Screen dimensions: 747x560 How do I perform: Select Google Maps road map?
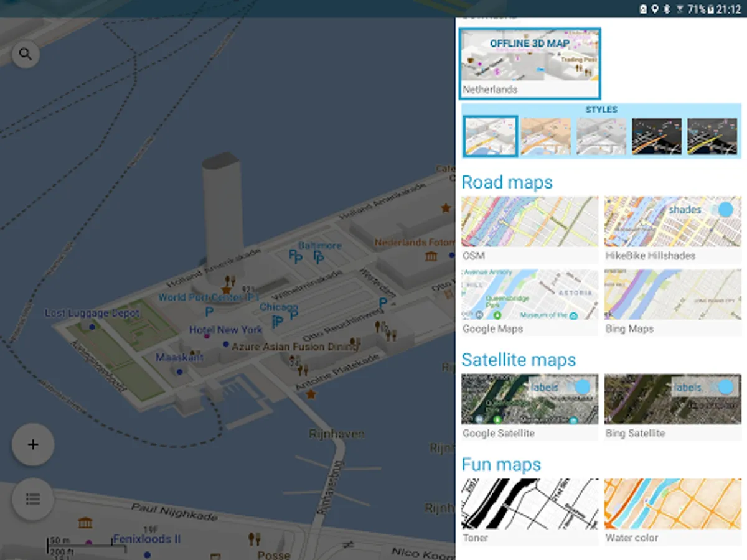[x=530, y=295]
